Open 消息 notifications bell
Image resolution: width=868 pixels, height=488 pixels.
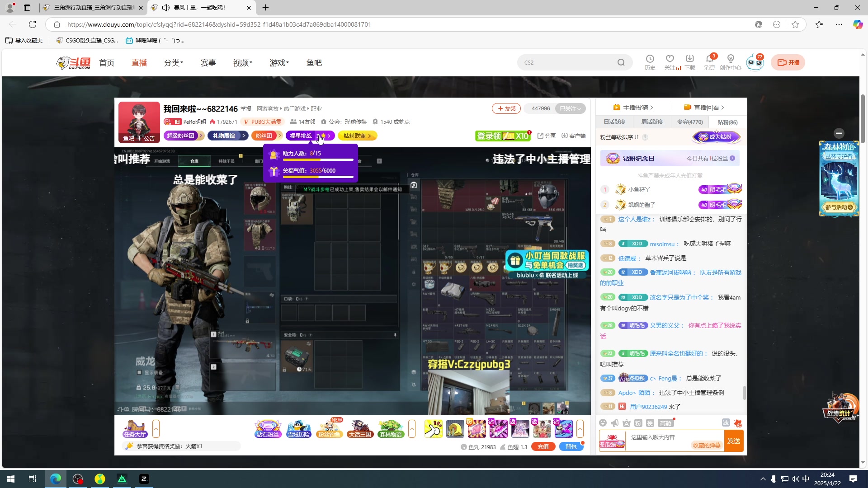pos(710,62)
